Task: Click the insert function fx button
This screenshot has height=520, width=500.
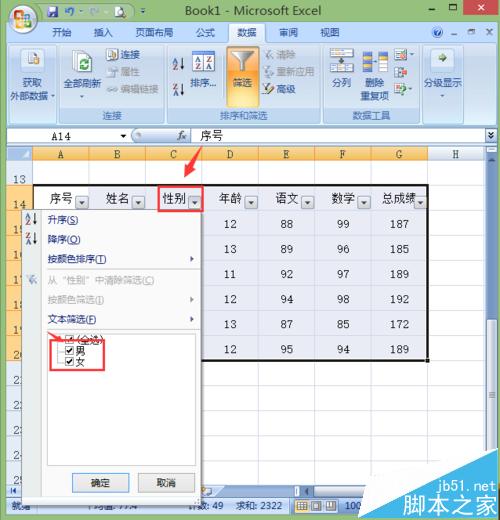Action: 181,136
